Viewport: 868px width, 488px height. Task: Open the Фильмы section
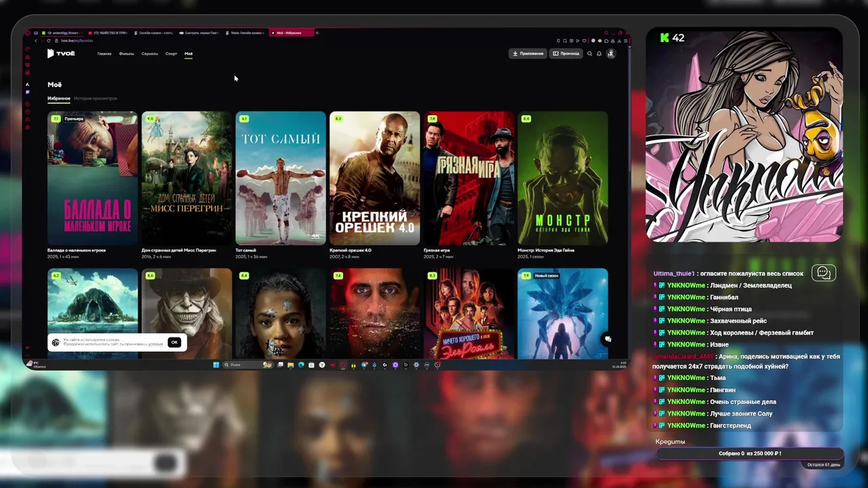point(126,54)
